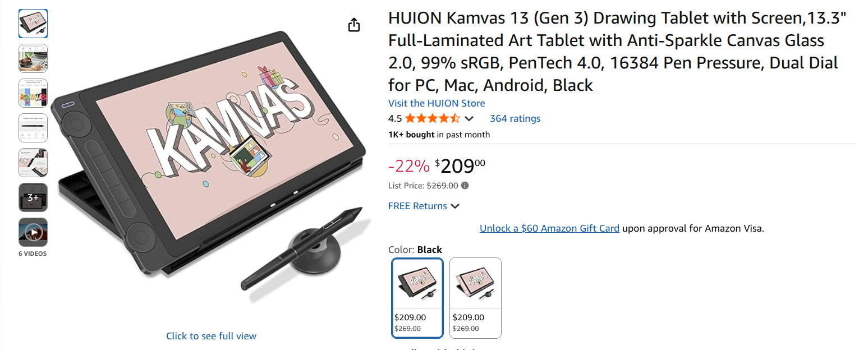The height and width of the screenshot is (350, 868).
Task: Visit the HUION Store link
Action: (437, 103)
